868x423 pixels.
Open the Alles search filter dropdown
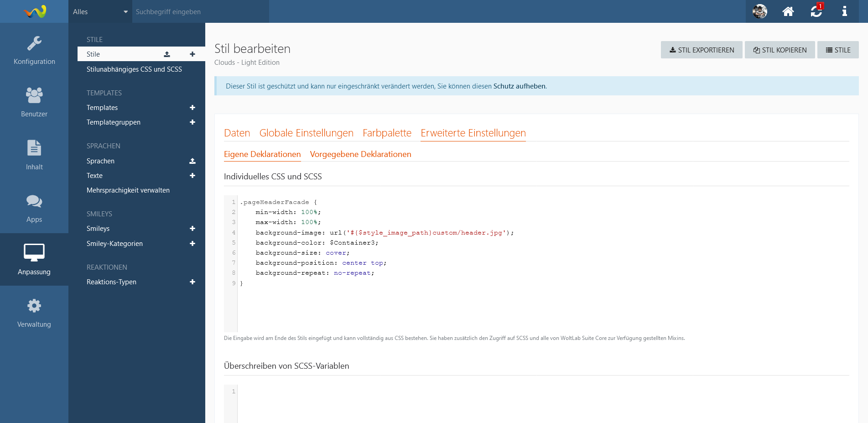point(100,12)
